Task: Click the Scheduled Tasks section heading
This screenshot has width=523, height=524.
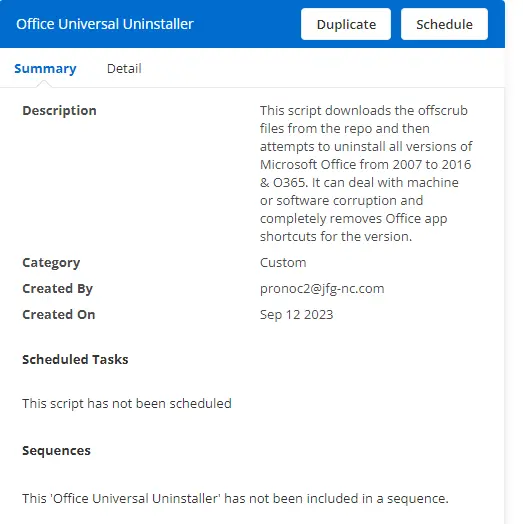Action: pyautogui.click(x=75, y=360)
